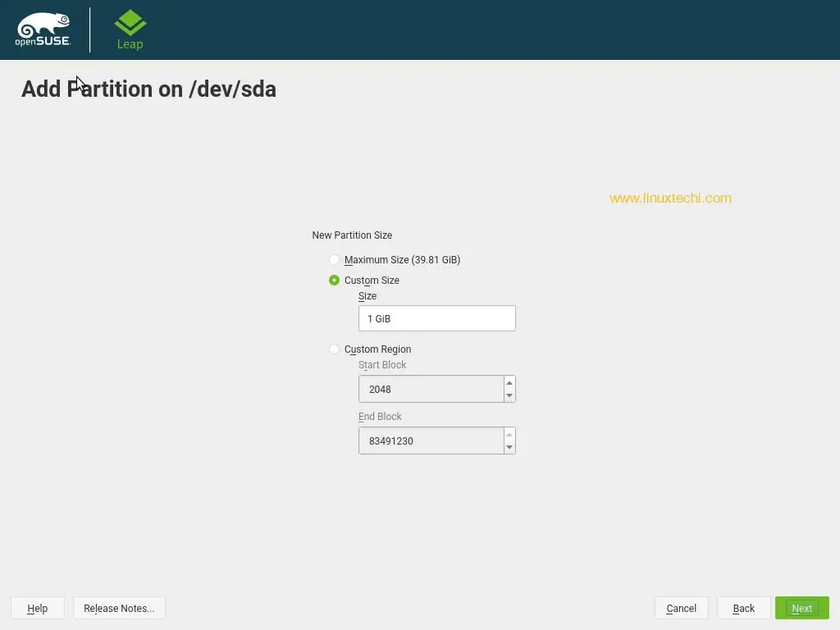Click the openSUSE chameleon logo

[43, 30]
